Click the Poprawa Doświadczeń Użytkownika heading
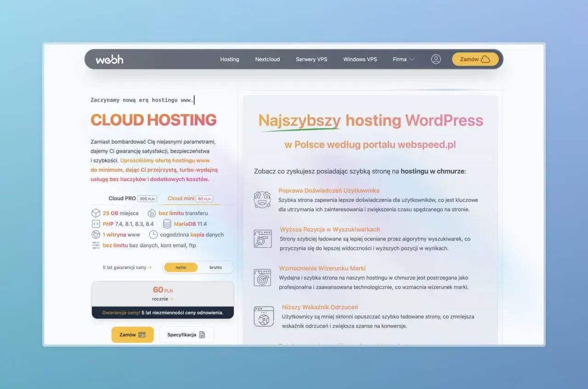Screen dimensions: 588x389 [x=329, y=191]
